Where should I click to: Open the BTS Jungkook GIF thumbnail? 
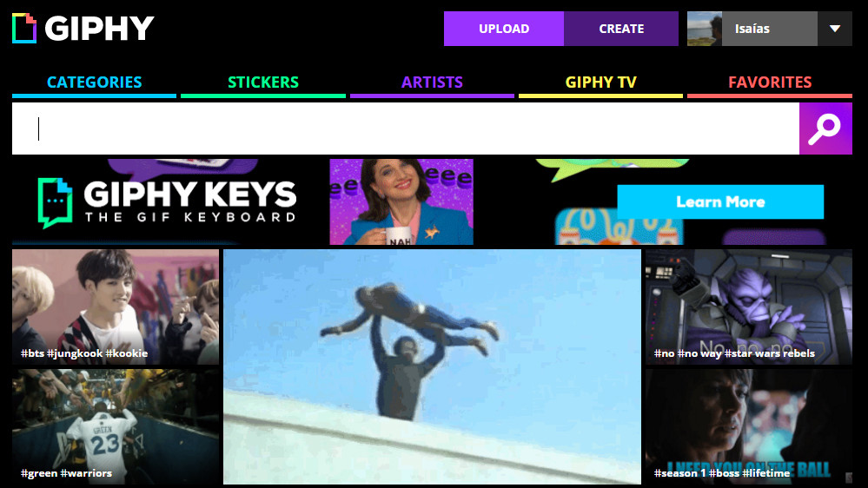pos(116,307)
